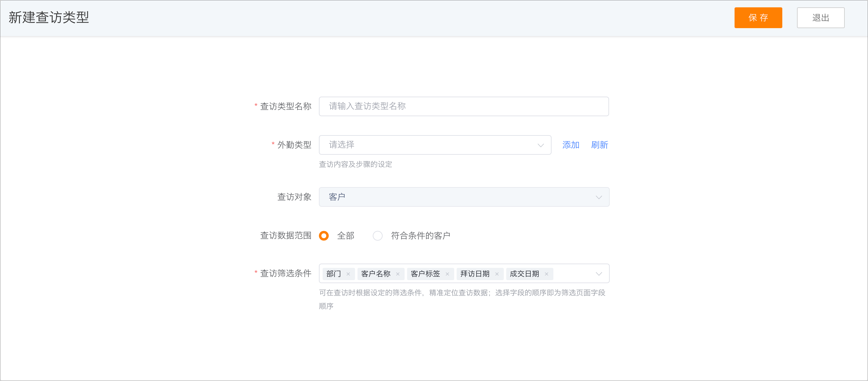The width and height of the screenshot is (868, 381).
Task: Click the 刷新 link
Action: point(600,145)
